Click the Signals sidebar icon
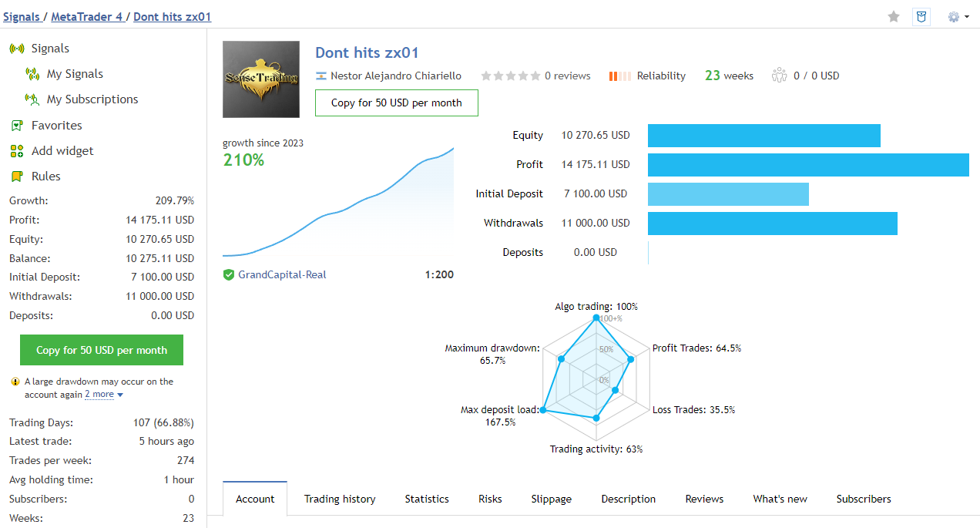This screenshot has height=528, width=980. point(17,49)
